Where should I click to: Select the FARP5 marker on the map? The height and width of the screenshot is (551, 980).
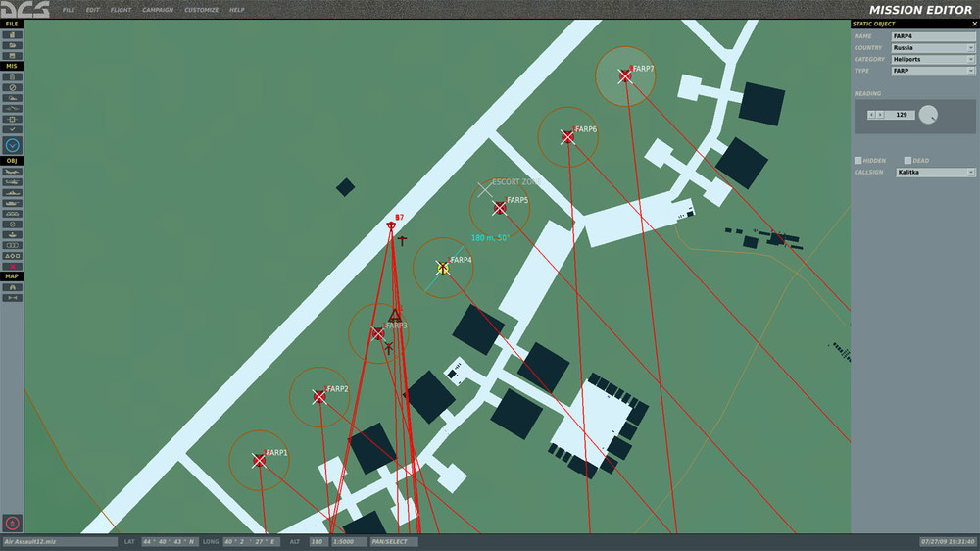[500, 208]
